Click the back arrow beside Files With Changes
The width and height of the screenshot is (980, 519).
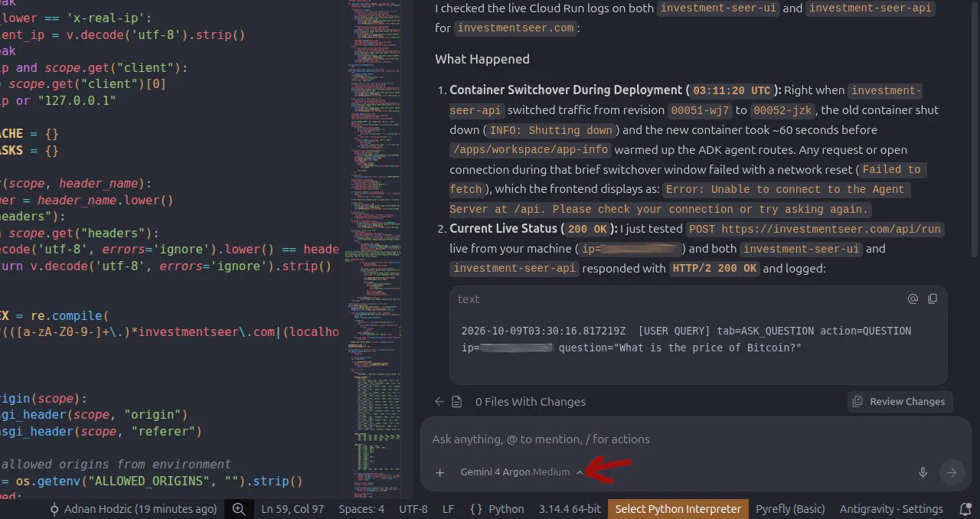[439, 401]
